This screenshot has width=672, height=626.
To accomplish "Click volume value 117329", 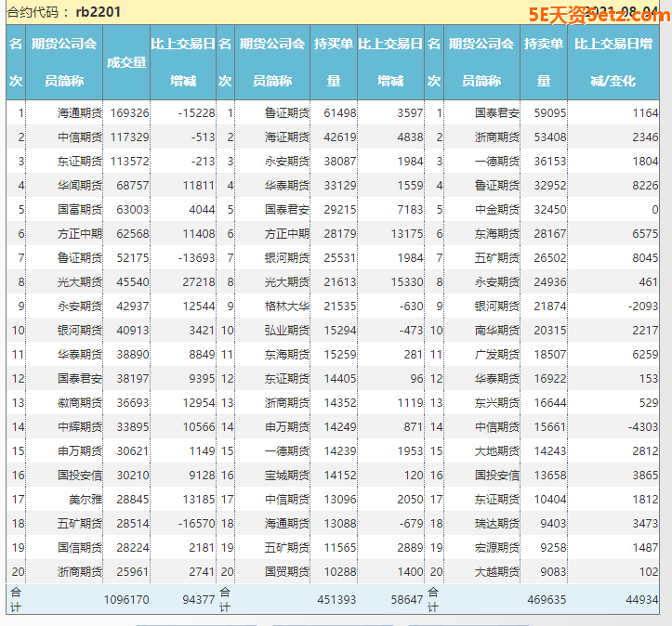I will (129, 137).
